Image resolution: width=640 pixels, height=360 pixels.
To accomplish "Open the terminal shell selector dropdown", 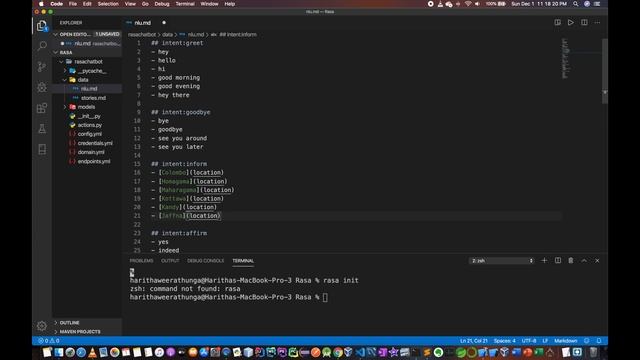I will tap(501, 260).
